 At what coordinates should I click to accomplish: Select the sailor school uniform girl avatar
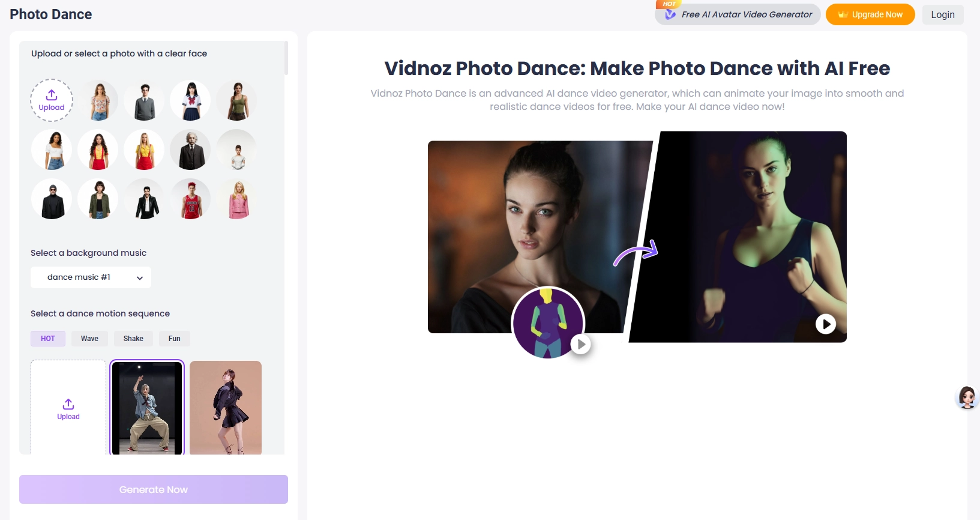191,101
